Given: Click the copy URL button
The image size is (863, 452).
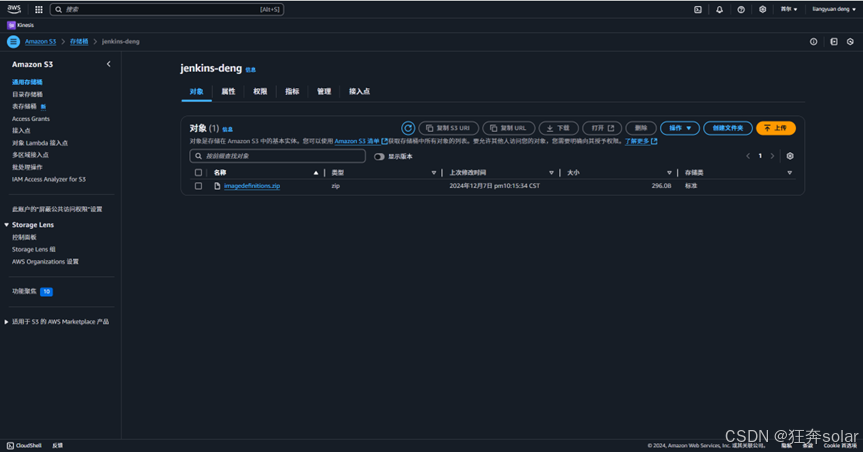Looking at the screenshot, I should pyautogui.click(x=509, y=128).
